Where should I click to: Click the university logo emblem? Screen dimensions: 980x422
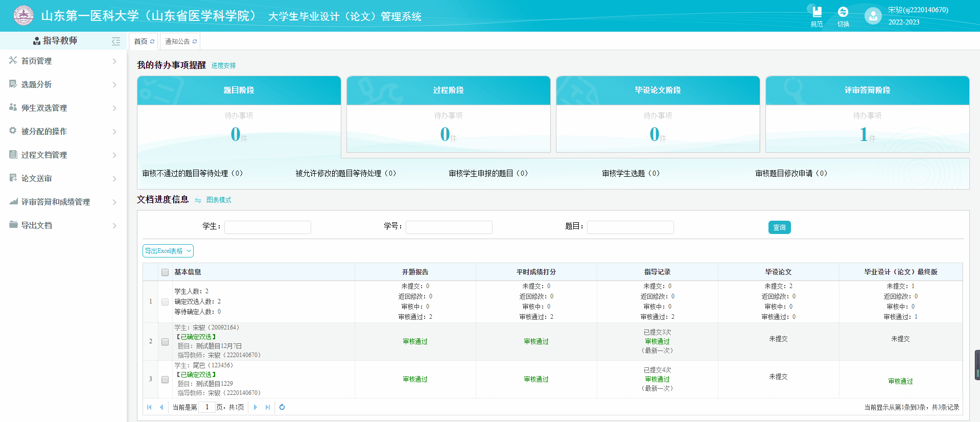pyautogui.click(x=23, y=15)
